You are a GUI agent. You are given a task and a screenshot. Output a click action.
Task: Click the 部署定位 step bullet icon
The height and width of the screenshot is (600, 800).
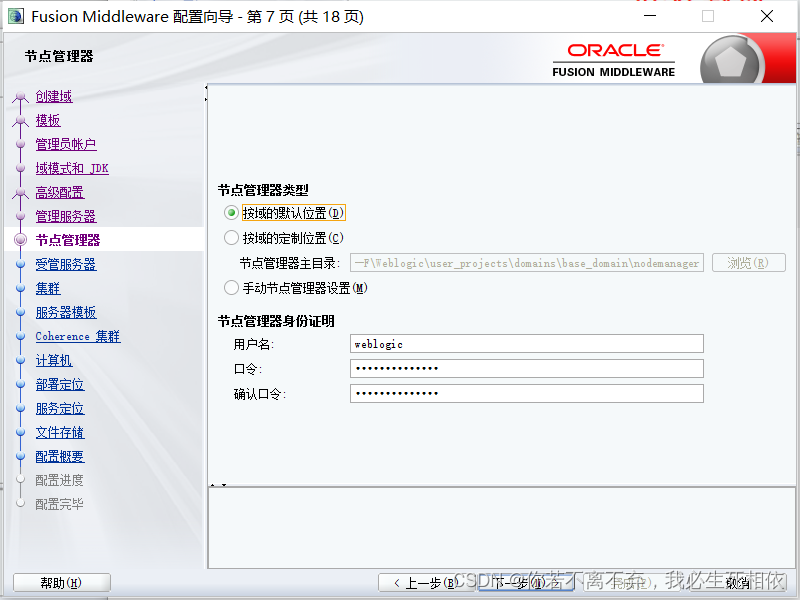point(20,384)
